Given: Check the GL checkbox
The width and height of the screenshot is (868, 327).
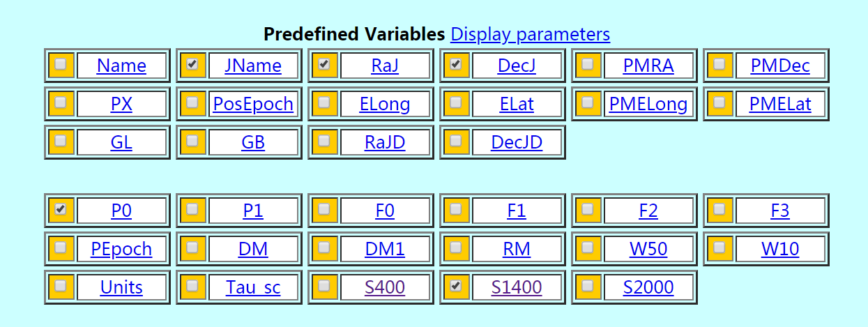Looking at the screenshot, I should [61, 142].
